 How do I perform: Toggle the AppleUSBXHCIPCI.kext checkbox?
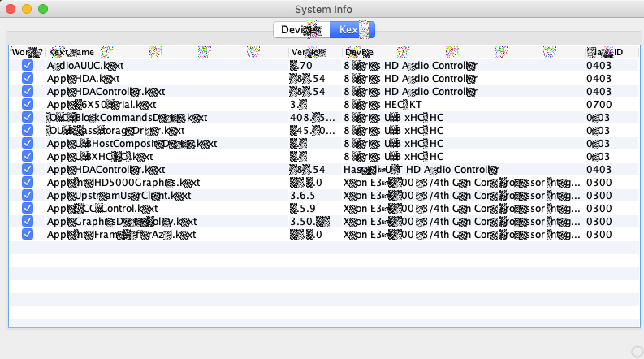(x=28, y=157)
